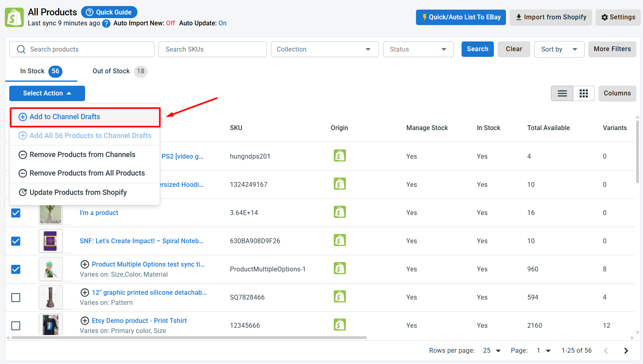Choose Add to Channel Drafts

click(x=85, y=117)
